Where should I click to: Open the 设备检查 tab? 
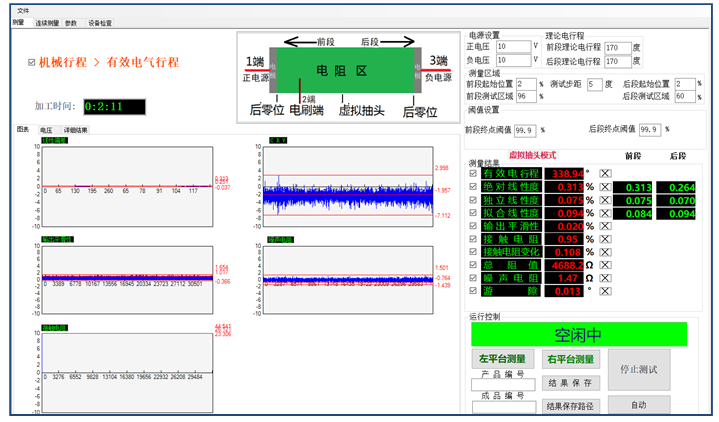point(100,21)
